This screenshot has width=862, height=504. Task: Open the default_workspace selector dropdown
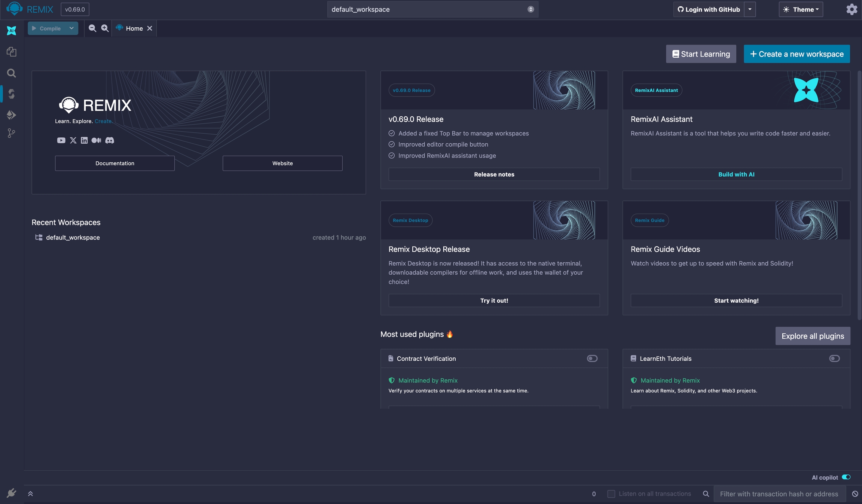(432, 9)
